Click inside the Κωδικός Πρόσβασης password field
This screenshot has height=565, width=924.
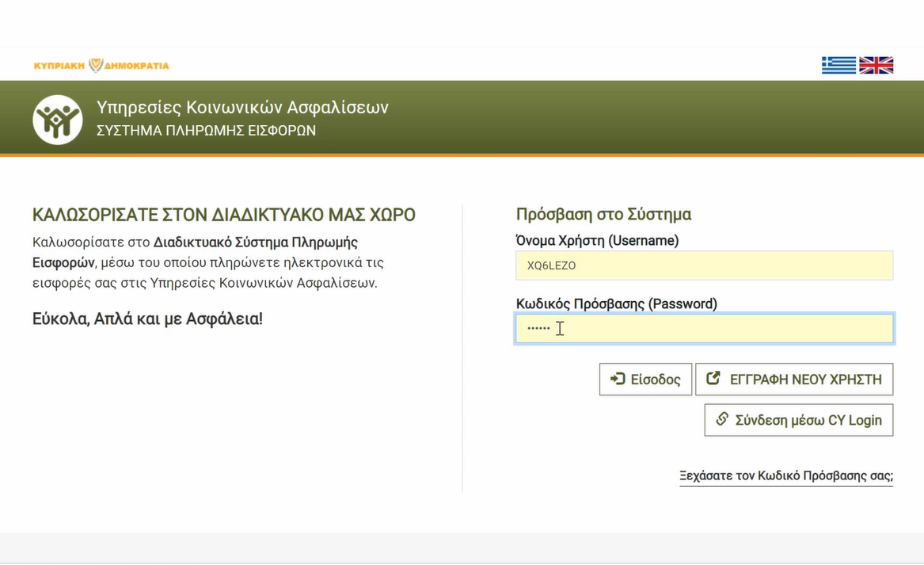point(704,328)
